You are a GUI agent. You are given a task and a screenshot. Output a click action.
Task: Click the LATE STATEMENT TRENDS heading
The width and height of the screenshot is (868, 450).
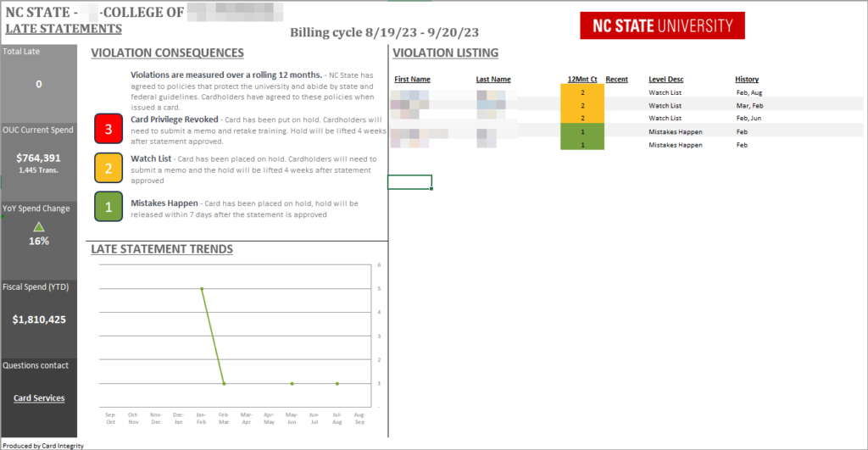(x=162, y=249)
